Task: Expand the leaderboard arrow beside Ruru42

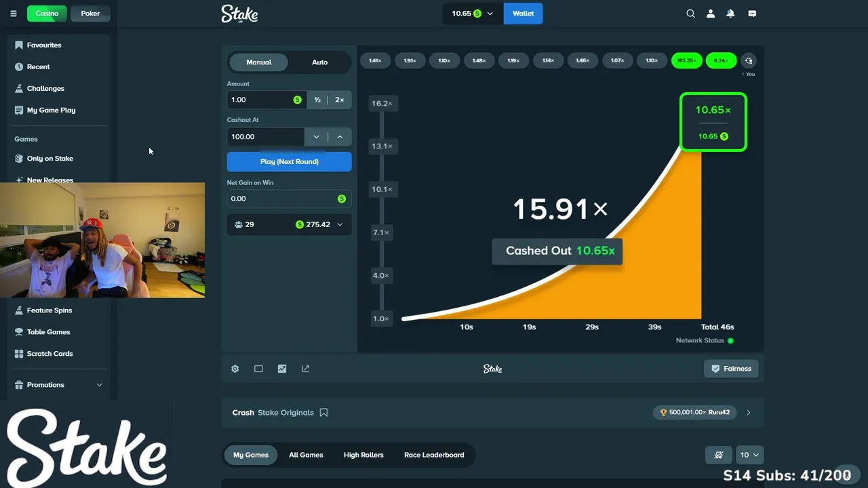Action: pyautogui.click(x=749, y=412)
